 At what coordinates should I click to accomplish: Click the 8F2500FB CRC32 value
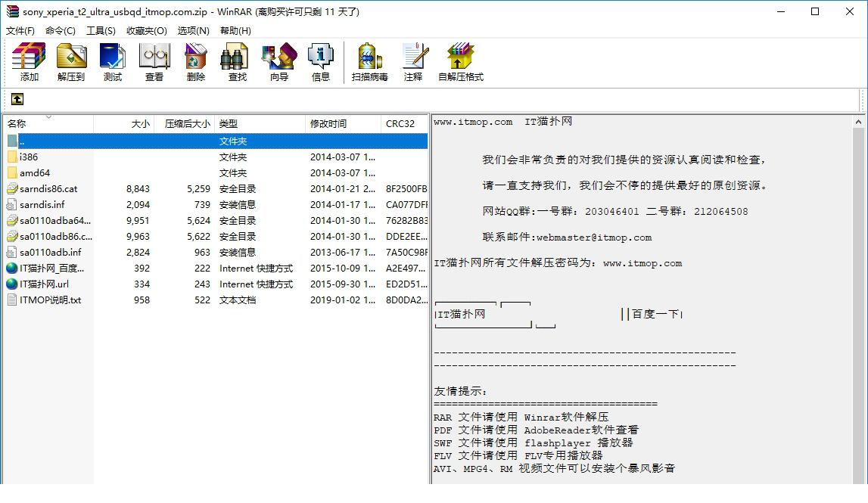(406, 189)
